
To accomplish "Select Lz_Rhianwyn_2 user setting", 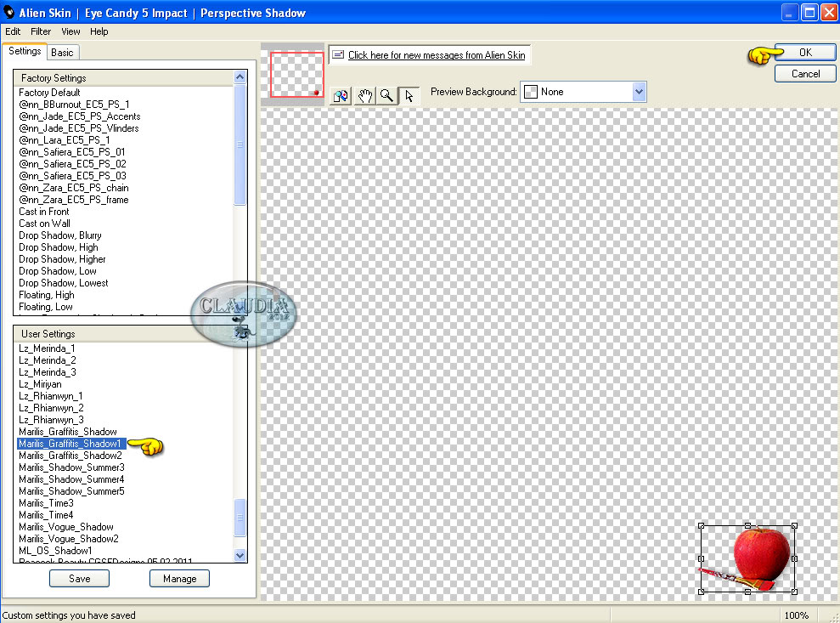I will 51,407.
